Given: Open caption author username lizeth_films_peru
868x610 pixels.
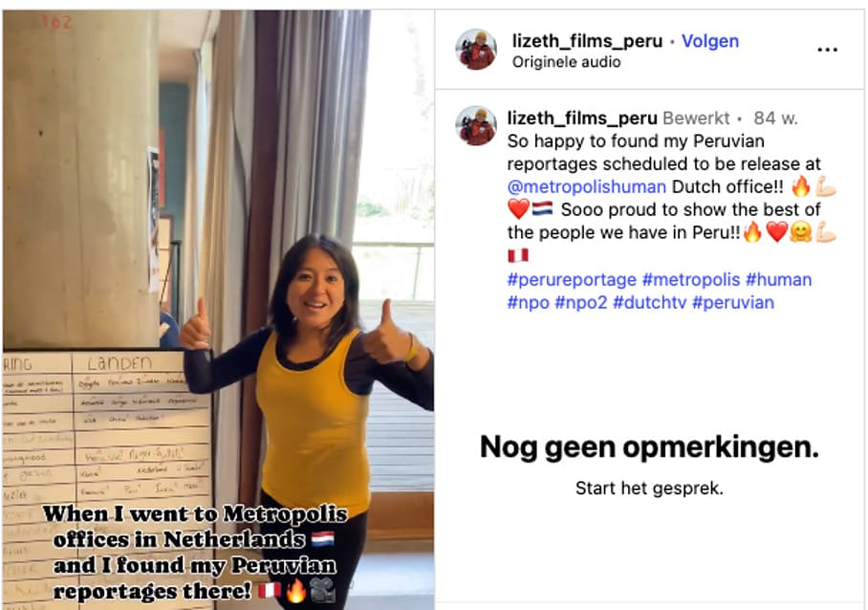Looking at the screenshot, I should tap(582, 118).
